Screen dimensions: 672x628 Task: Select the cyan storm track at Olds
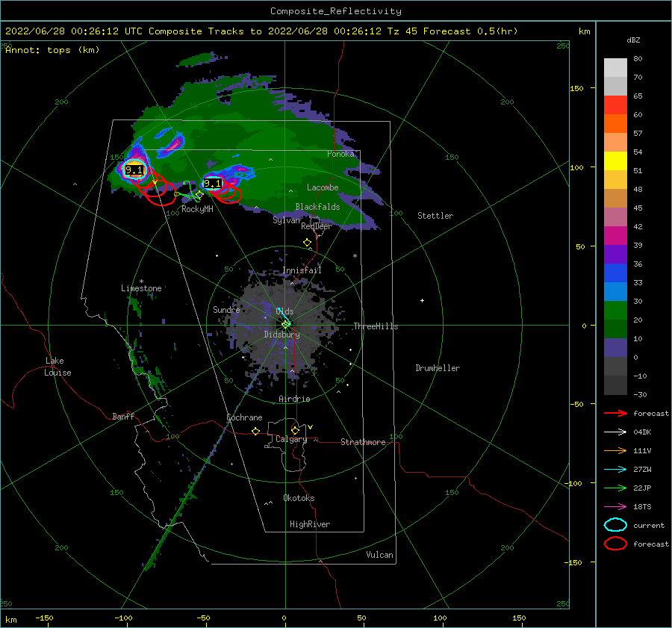point(284,317)
